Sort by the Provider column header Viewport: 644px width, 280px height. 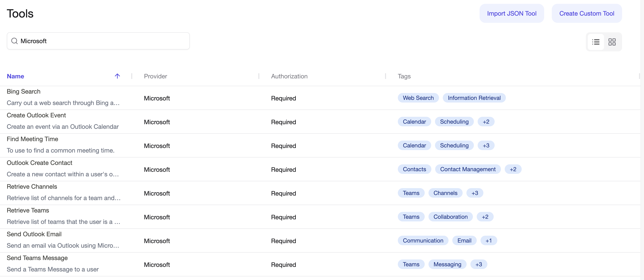(x=155, y=76)
